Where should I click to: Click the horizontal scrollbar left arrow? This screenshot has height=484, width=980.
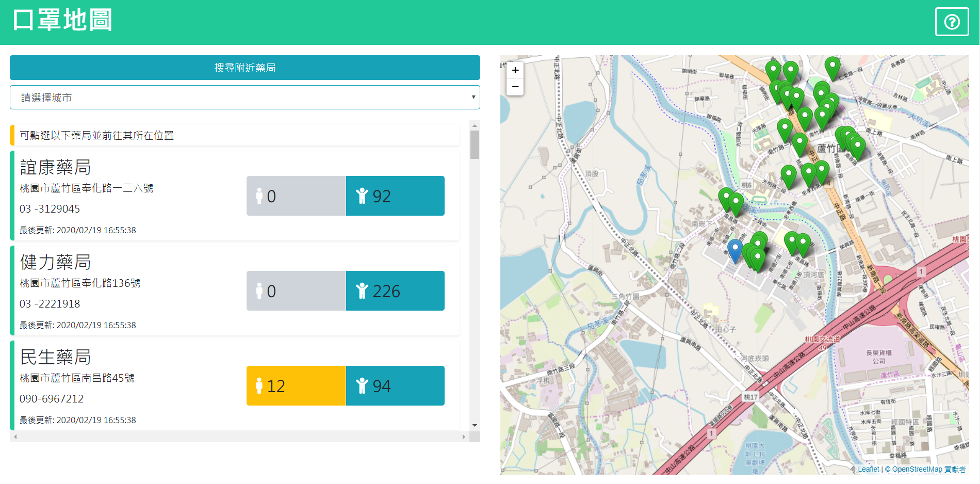pos(15,437)
